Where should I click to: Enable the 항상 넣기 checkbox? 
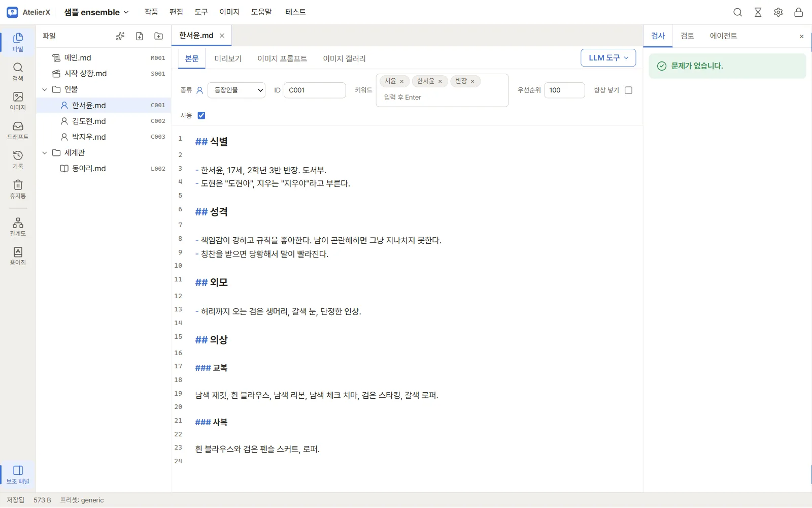tap(628, 90)
